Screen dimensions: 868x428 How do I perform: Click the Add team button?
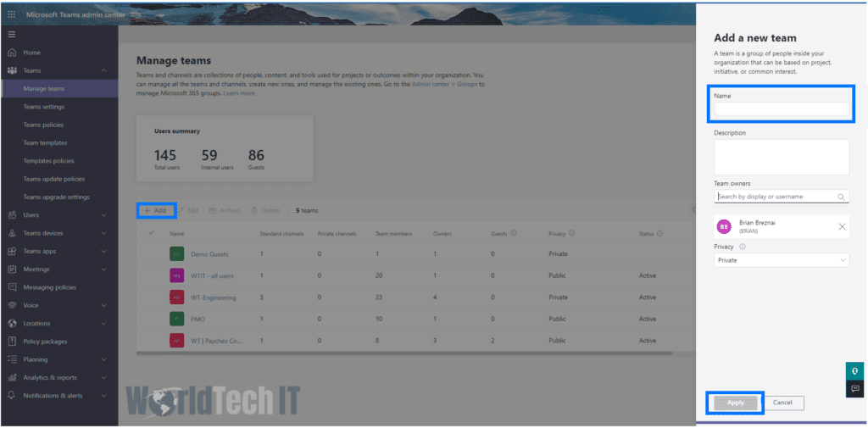coord(156,210)
